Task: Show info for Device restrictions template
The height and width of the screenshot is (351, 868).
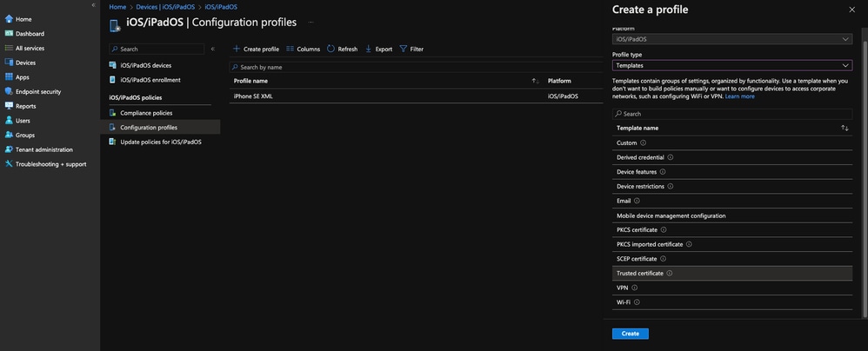Action: pos(671,186)
